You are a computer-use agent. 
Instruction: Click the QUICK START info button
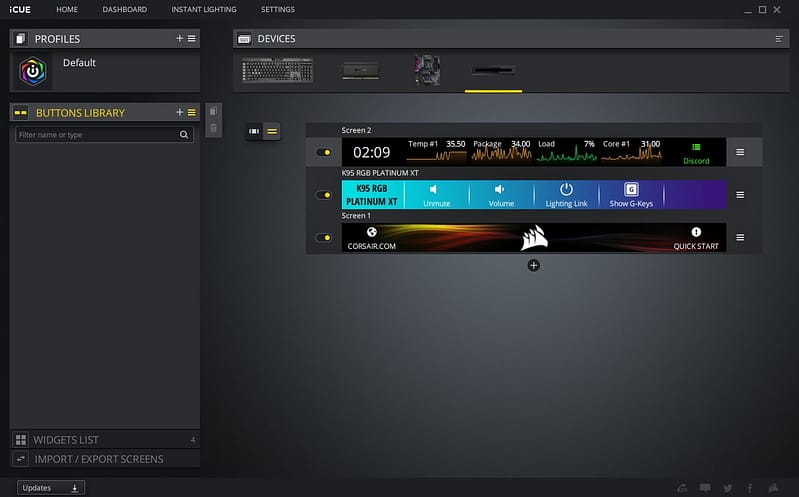pyautogui.click(x=696, y=238)
